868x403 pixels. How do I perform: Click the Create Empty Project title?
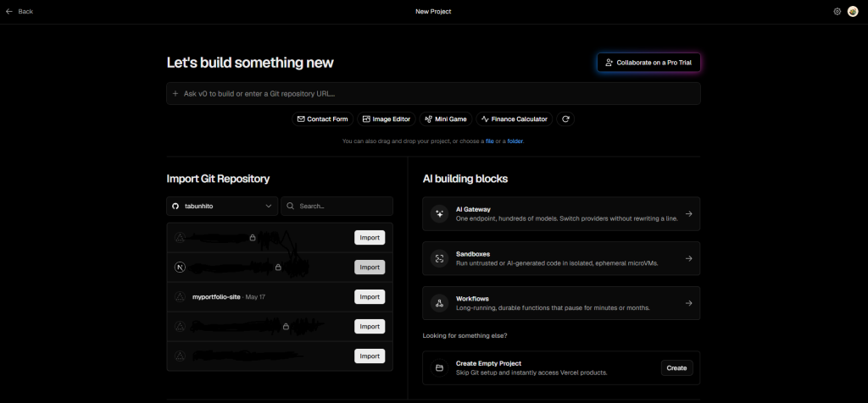tap(489, 363)
